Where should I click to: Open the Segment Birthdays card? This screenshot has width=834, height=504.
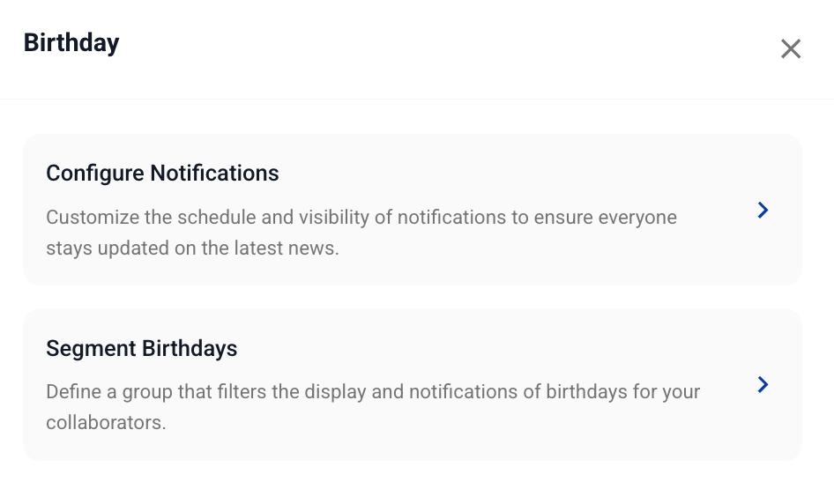click(412, 384)
